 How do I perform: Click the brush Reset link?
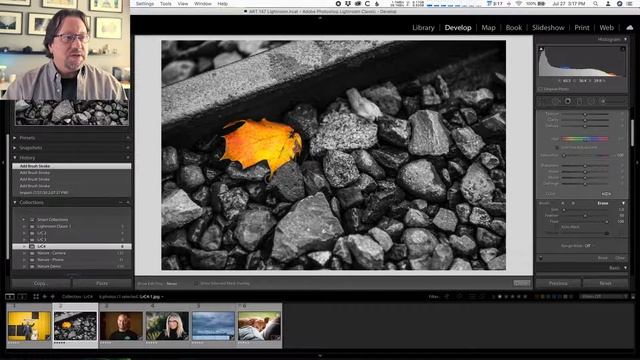pos(602,258)
